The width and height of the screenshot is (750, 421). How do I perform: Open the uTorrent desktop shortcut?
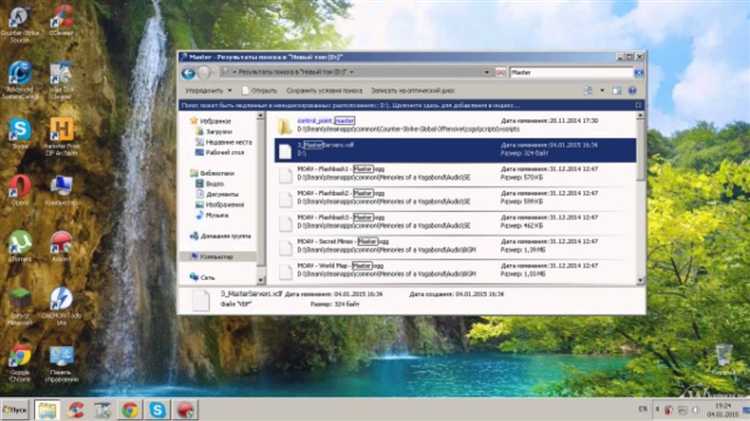[19, 243]
